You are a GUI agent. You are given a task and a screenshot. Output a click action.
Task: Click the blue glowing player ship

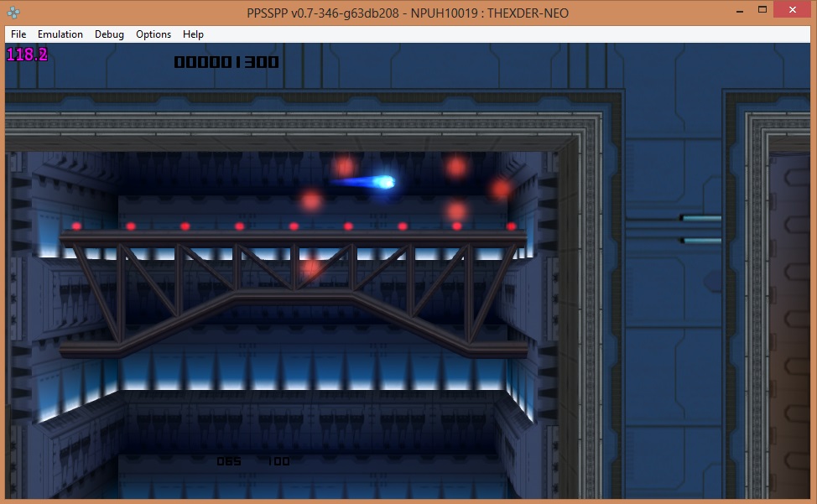click(x=382, y=181)
